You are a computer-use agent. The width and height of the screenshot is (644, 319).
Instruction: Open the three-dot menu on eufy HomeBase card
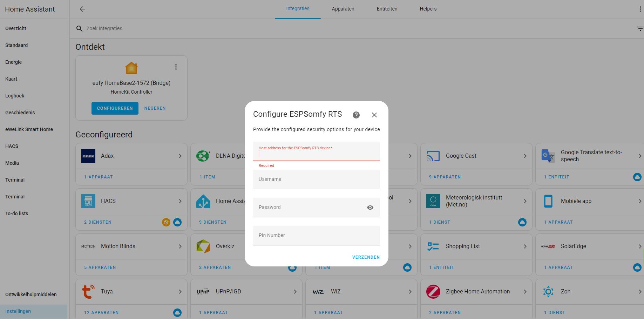(176, 67)
